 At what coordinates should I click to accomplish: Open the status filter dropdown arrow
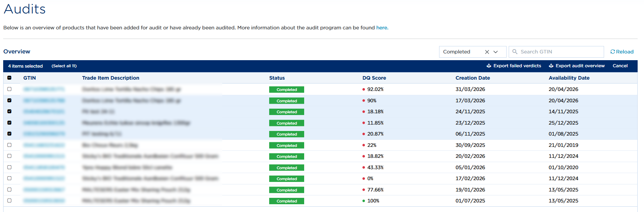tap(496, 52)
